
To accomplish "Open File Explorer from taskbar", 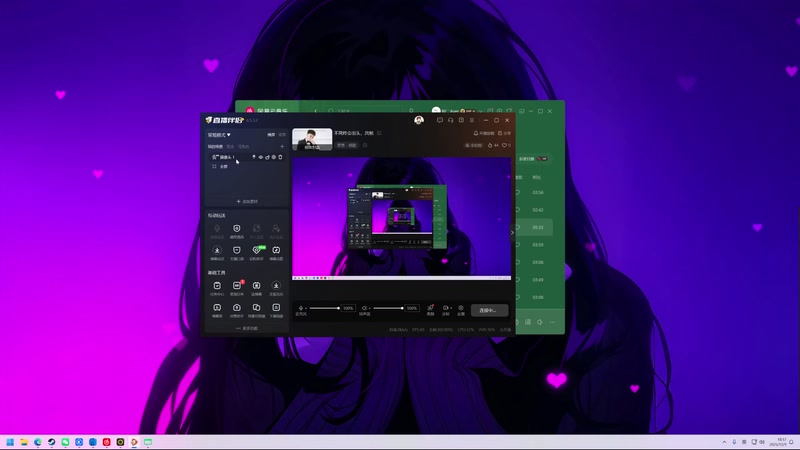I will 24,442.
